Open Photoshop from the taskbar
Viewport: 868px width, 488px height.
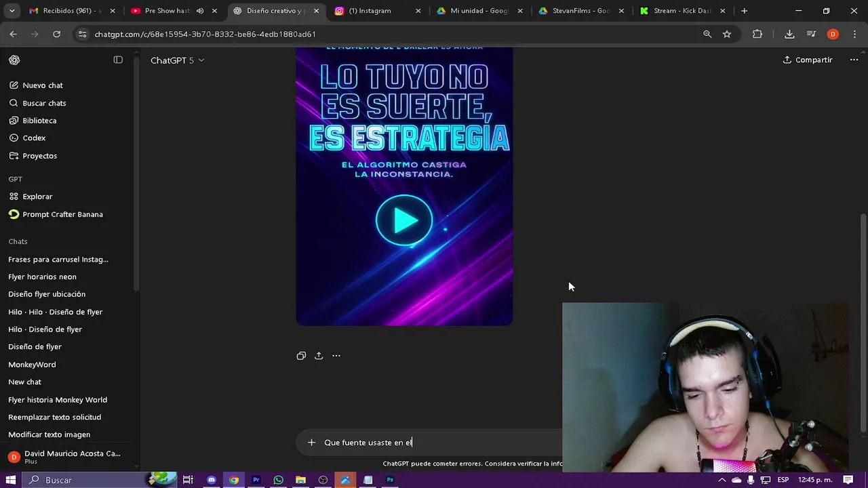tap(390, 480)
